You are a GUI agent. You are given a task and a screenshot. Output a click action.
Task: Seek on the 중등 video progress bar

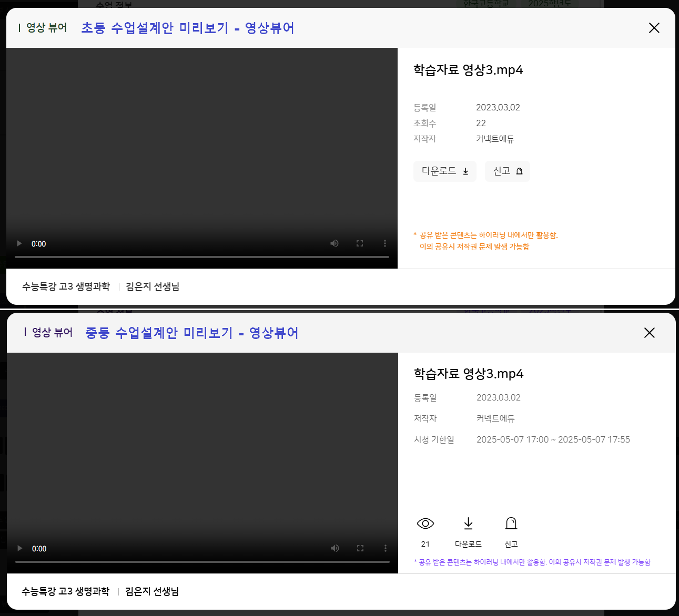pyautogui.click(x=202, y=562)
